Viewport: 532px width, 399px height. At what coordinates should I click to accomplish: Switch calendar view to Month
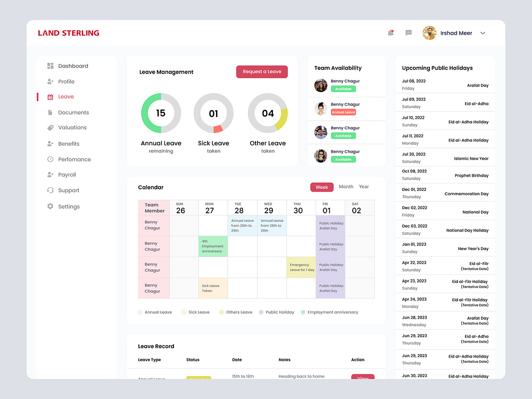click(x=346, y=187)
